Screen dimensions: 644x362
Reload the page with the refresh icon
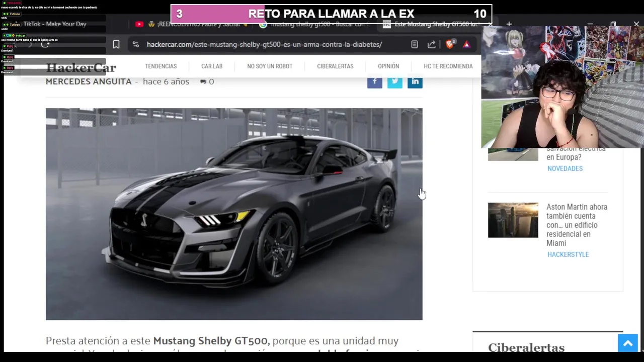click(45, 44)
